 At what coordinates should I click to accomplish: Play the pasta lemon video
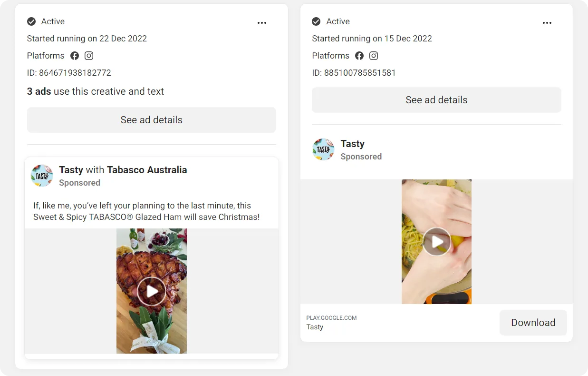point(437,242)
